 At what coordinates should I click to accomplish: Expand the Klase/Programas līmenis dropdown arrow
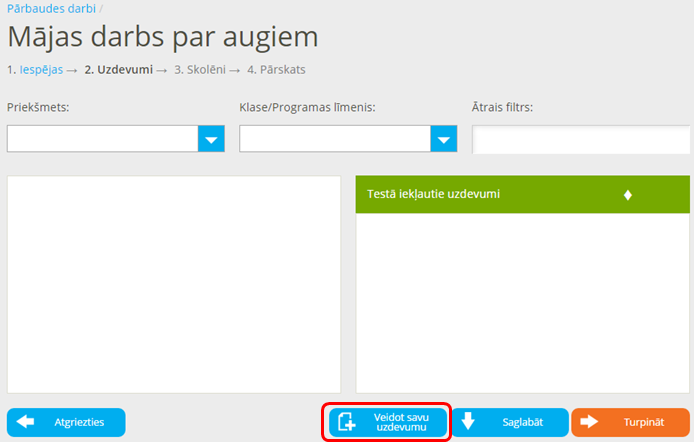click(444, 139)
